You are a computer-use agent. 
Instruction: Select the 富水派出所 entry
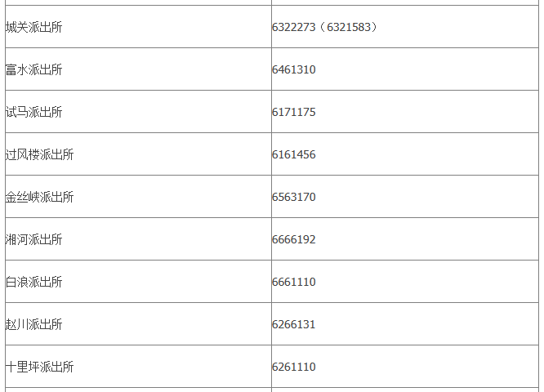[x=33, y=69]
